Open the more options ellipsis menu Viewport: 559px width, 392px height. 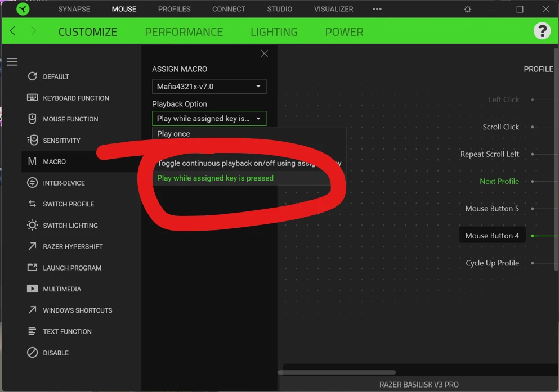click(377, 9)
